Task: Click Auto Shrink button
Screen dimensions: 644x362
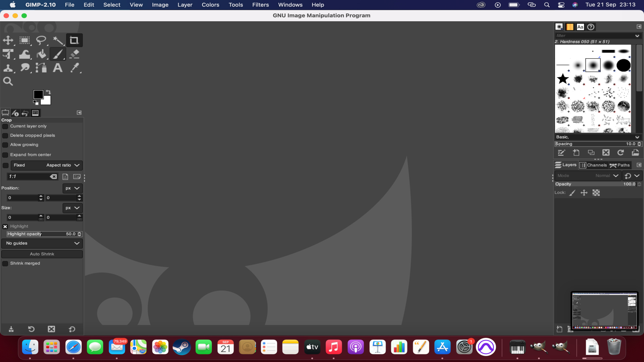Action: [42, 254]
